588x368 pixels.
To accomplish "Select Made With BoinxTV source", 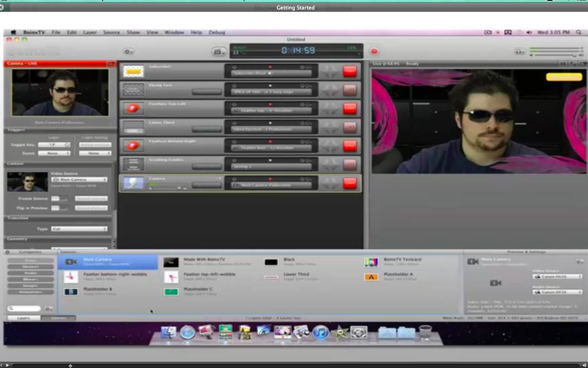I will pos(208,262).
